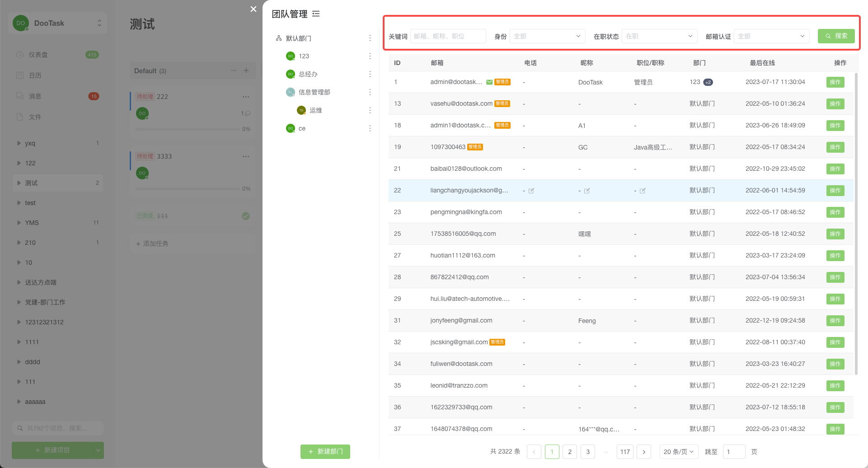Open the 在职状态 dropdown filter
Viewport: 868px width, 468px height.
659,36
